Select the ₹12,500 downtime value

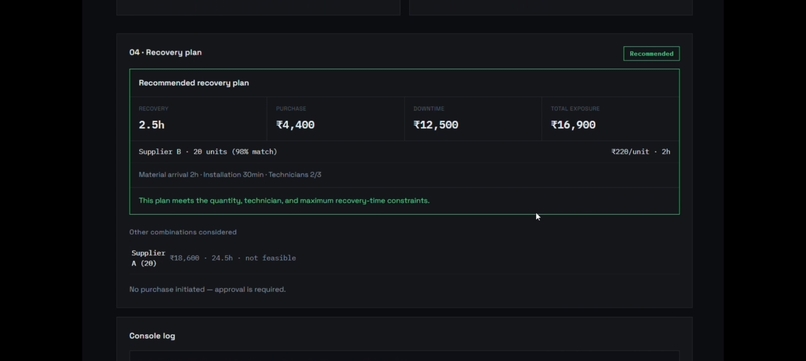pos(436,125)
